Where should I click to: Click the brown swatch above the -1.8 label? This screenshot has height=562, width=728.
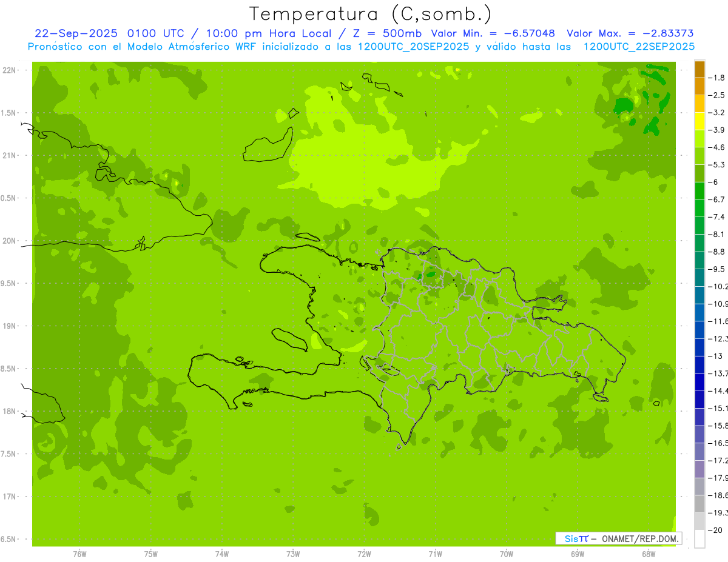[699, 69]
